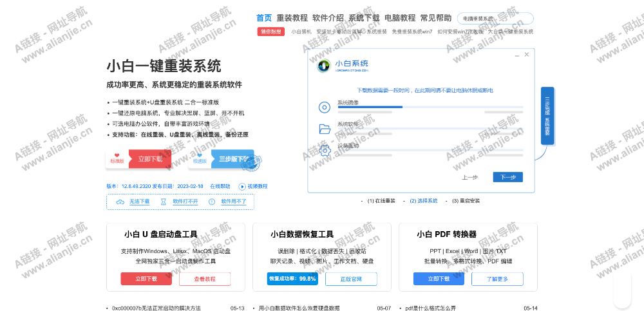Click the blue heart icon above 极速版
Viewport: 644px width, 311px height.
200,155
